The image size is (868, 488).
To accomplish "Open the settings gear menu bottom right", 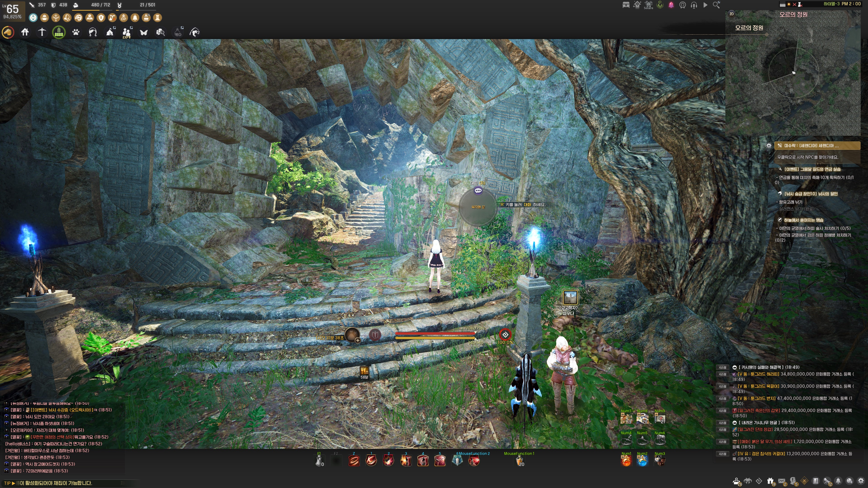I will point(861,481).
